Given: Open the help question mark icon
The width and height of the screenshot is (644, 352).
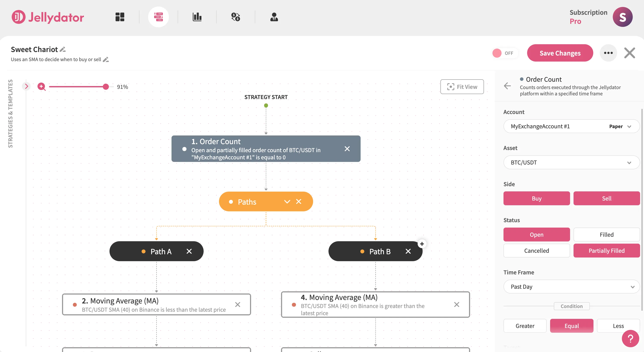Looking at the screenshot, I should pyautogui.click(x=630, y=339).
